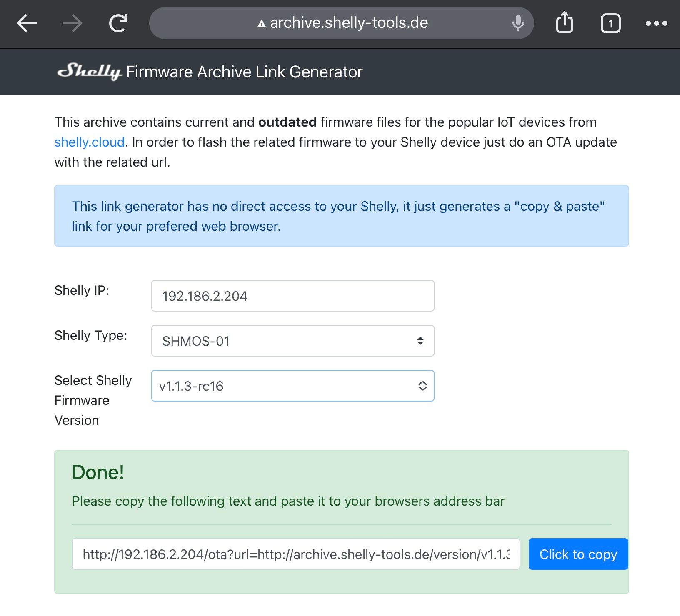
Task: Click the Shelly Type label
Action: [x=91, y=335]
